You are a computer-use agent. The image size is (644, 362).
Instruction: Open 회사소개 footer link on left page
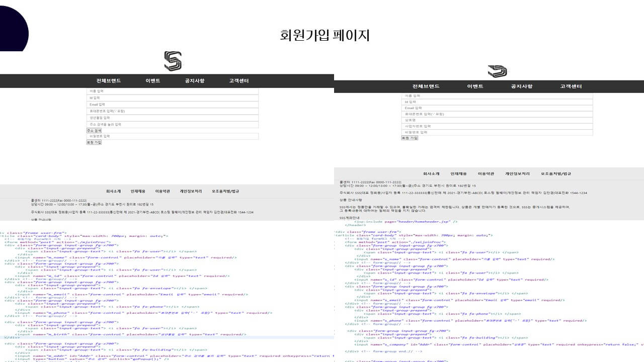pos(113,192)
